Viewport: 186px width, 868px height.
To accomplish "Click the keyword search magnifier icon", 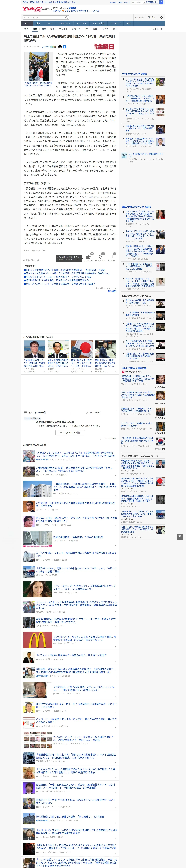I will pos(66,18).
